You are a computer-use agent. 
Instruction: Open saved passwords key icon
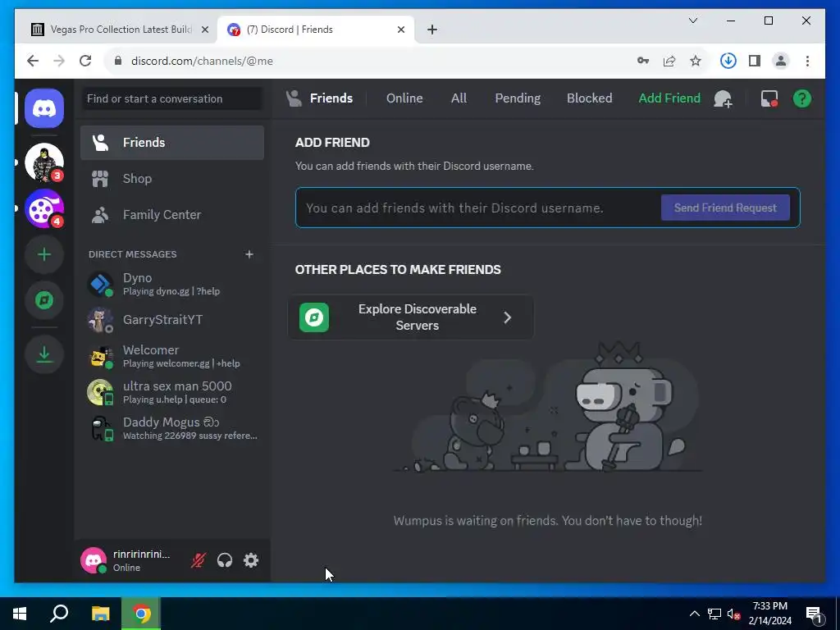(643, 61)
